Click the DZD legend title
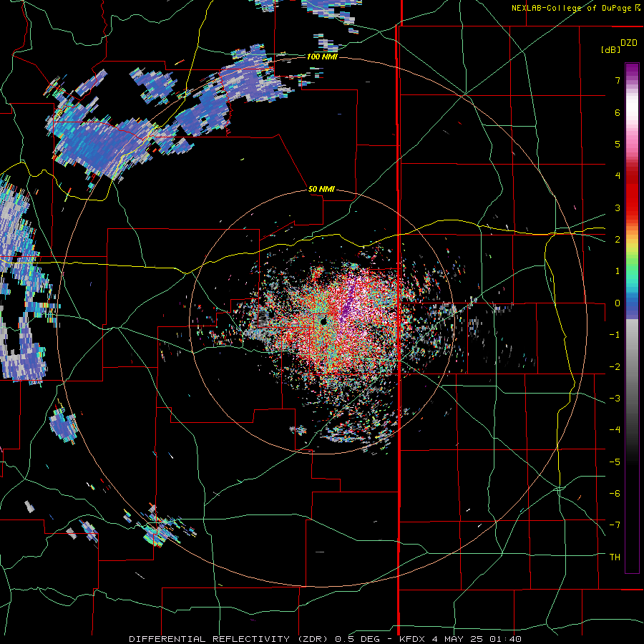Viewport: 644px width, 644px height. [629, 43]
